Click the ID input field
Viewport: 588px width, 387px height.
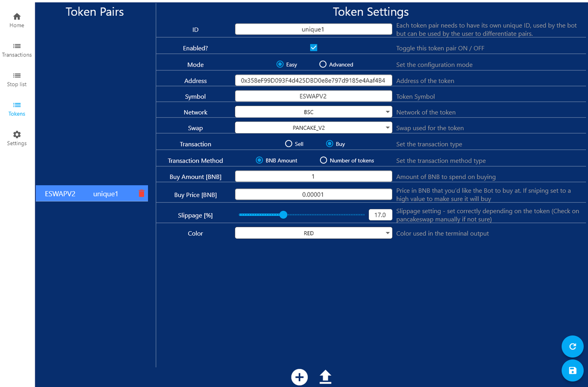point(314,29)
